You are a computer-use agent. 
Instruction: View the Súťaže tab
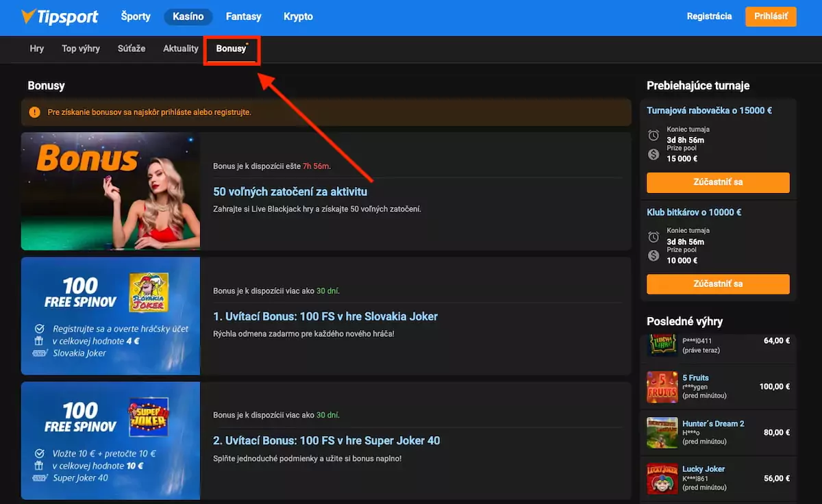coord(131,49)
